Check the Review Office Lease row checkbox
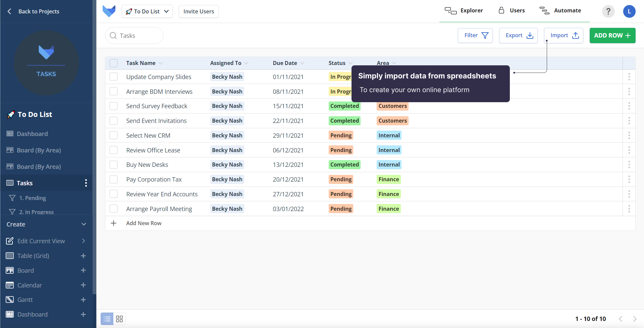This screenshot has height=328, width=644. tap(114, 150)
